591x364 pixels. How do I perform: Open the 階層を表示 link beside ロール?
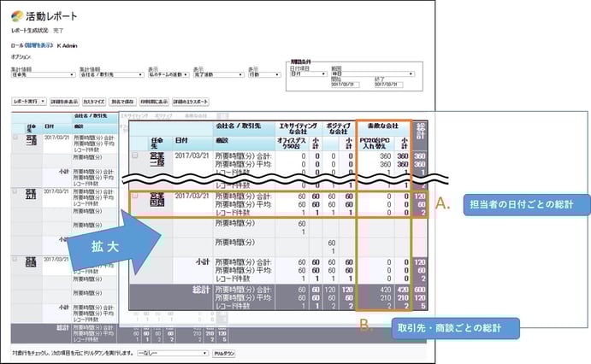pyautogui.click(x=38, y=45)
